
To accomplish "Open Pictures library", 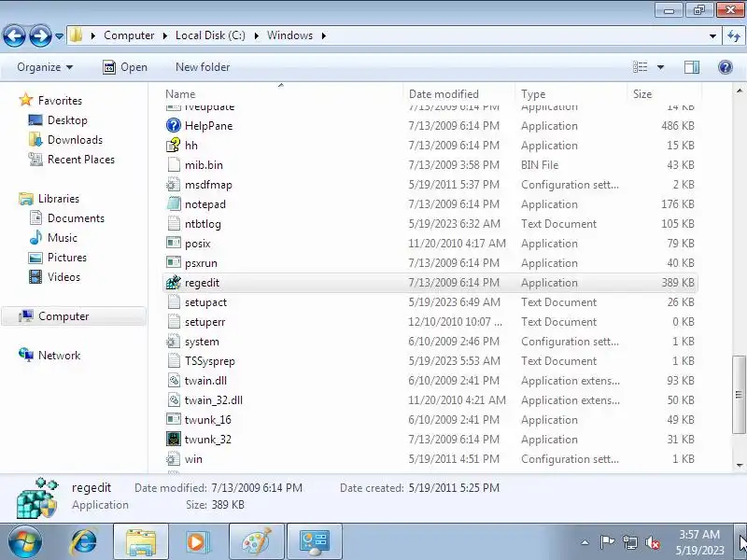I will coord(66,258).
